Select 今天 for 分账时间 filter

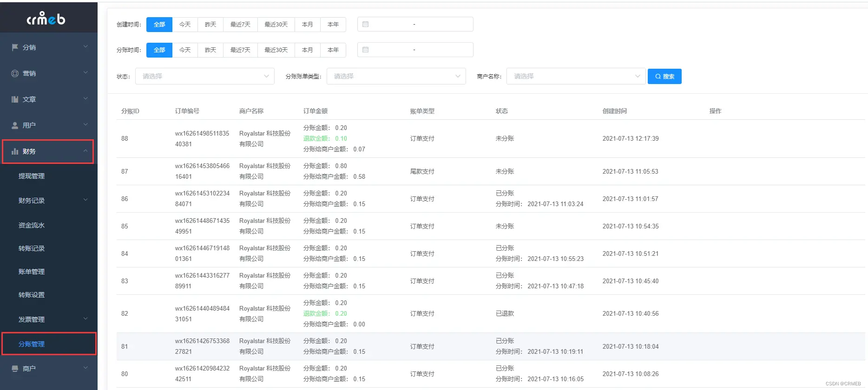pos(185,50)
